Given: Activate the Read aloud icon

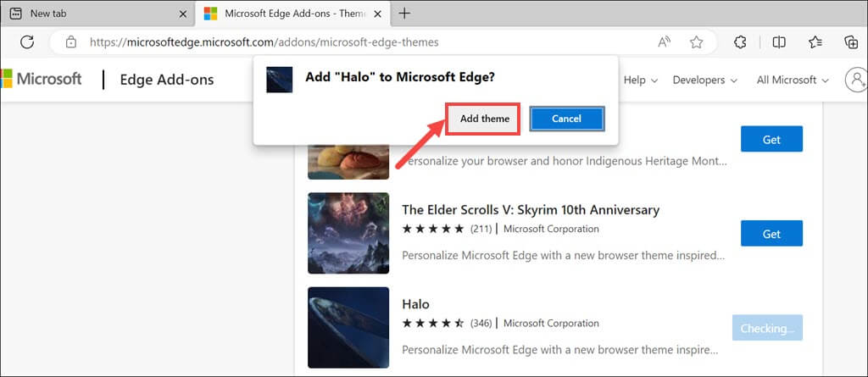Looking at the screenshot, I should pos(665,42).
